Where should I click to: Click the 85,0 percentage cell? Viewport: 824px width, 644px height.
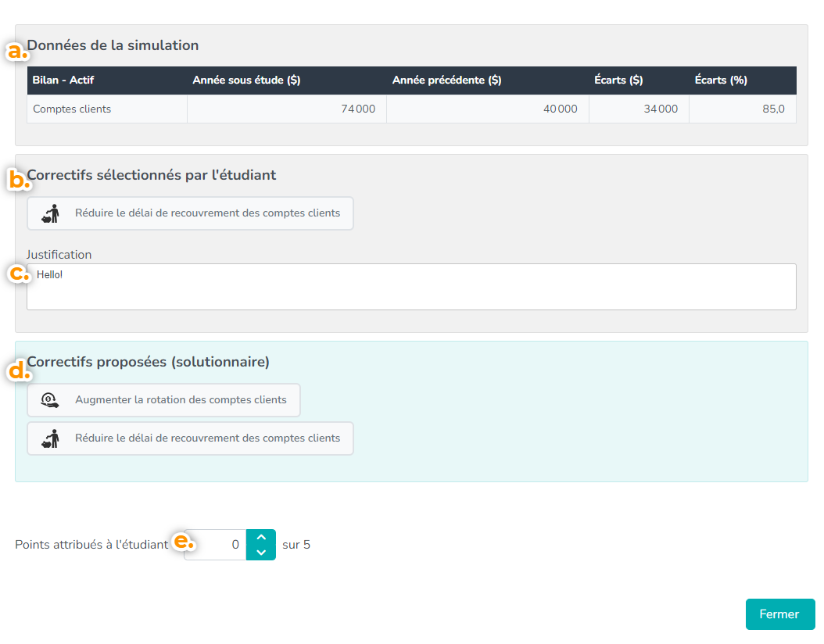(x=743, y=109)
